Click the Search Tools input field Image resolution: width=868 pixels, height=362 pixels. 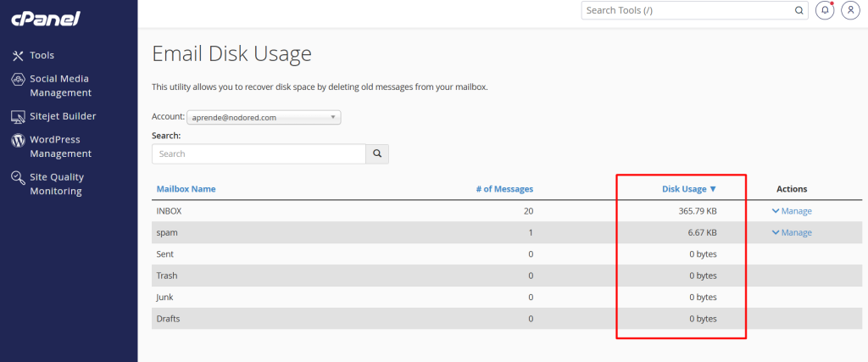687,11
